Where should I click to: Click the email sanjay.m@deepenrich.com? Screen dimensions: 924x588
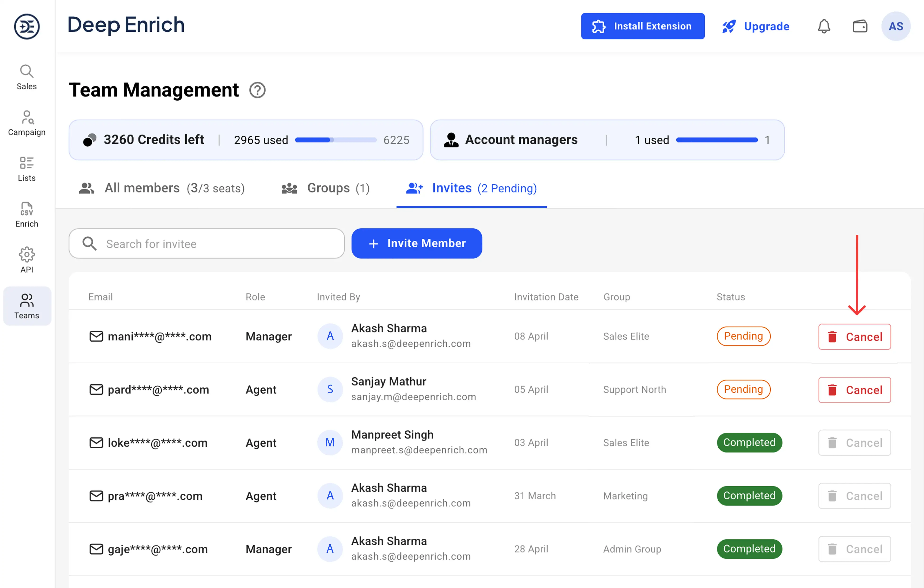(x=413, y=397)
